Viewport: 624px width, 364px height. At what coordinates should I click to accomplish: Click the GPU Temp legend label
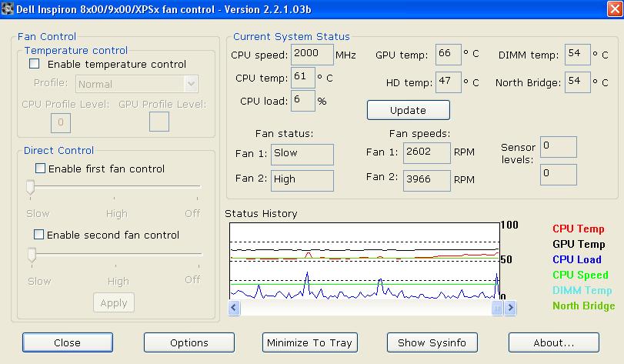tap(579, 244)
